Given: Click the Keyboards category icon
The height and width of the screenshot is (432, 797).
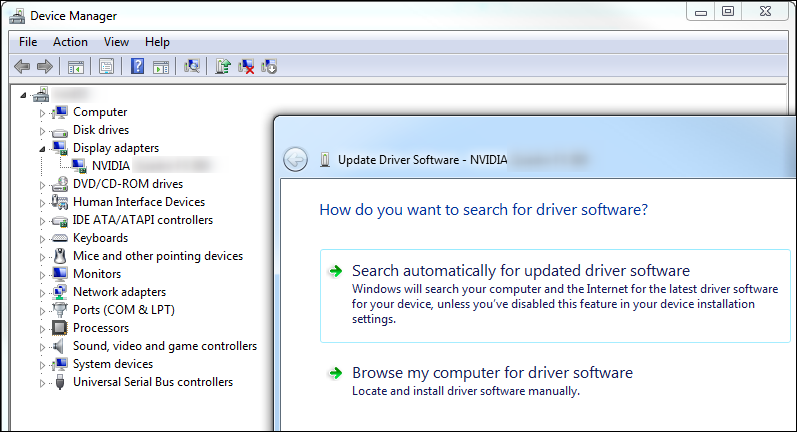Looking at the screenshot, I should pyautogui.click(x=60, y=238).
